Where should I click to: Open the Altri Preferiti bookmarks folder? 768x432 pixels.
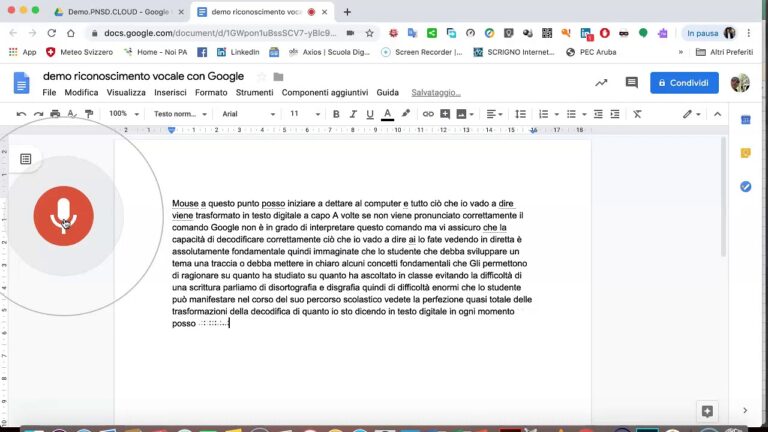(724, 52)
